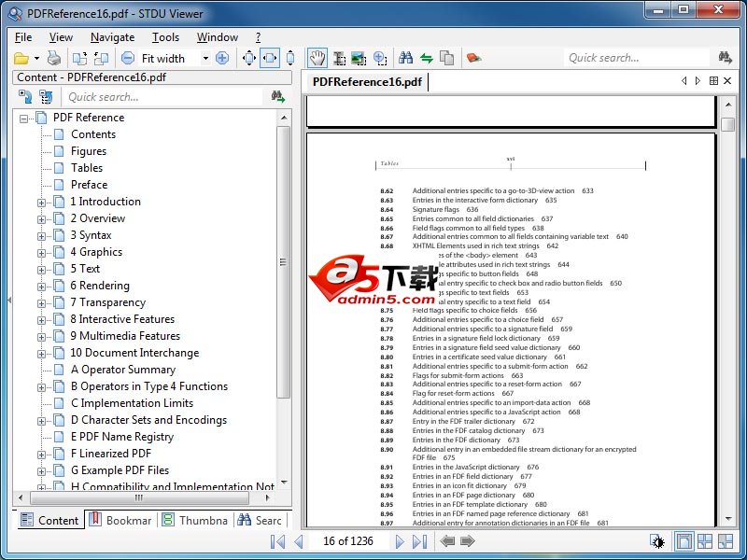Expand all contents tree nodes icon

25,97
